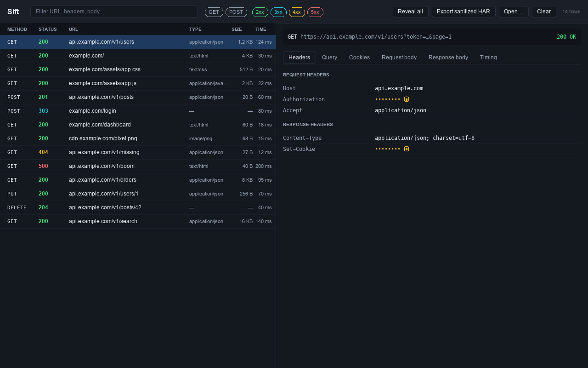Click the 1.2 KB size cell
Image resolution: width=588 pixels, height=368 pixels.
[245, 42]
